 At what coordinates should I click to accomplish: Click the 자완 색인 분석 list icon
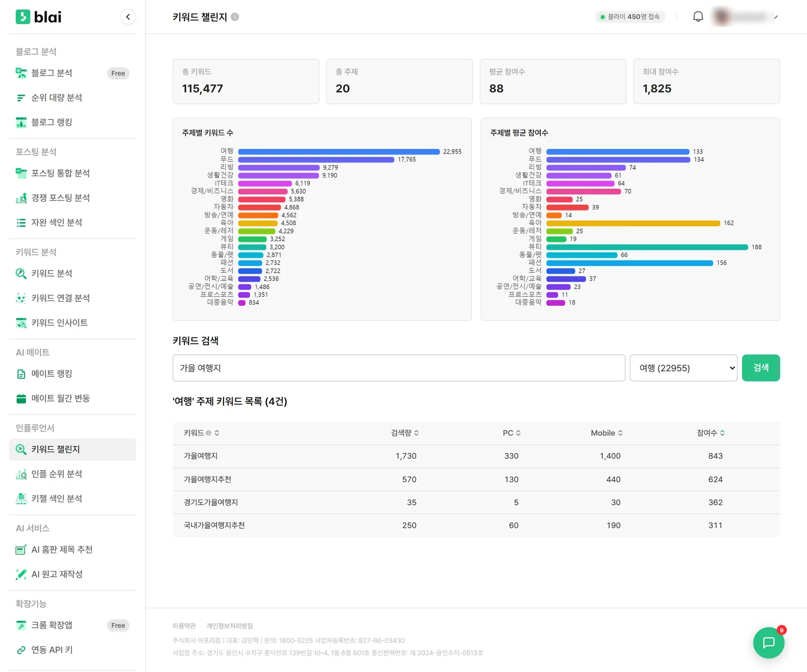(x=21, y=222)
